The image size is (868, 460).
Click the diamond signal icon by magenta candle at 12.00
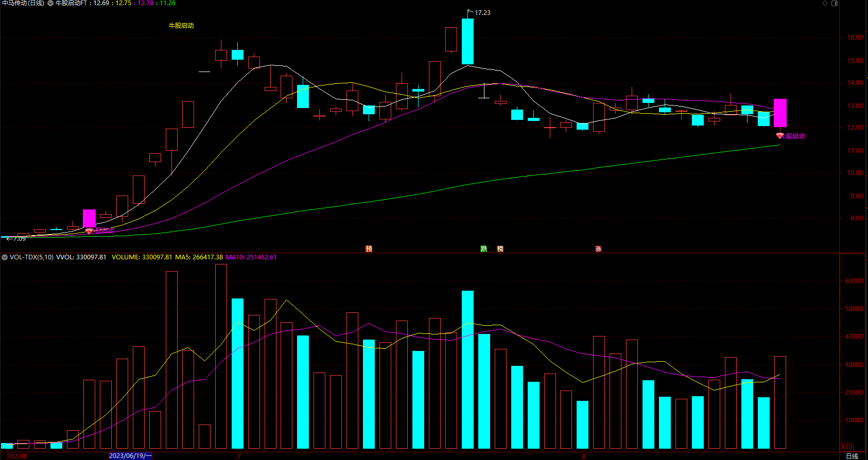(x=780, y=136)
